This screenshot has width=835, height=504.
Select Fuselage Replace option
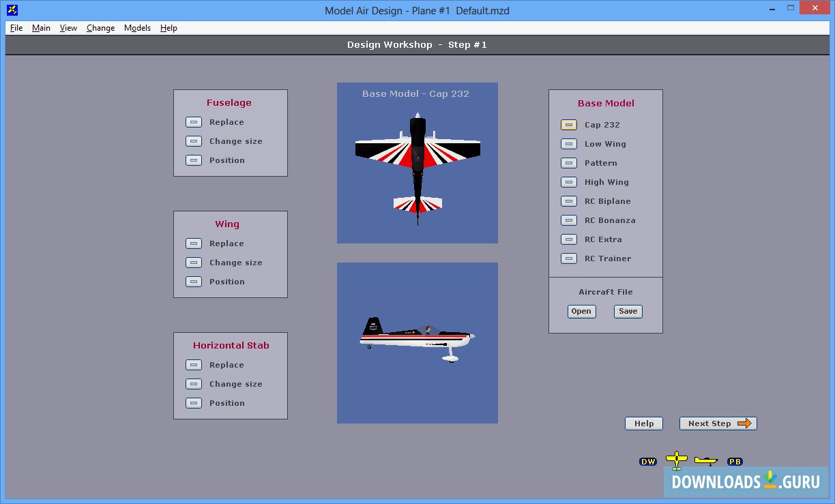pyautogui.click(x=194, y=122)
